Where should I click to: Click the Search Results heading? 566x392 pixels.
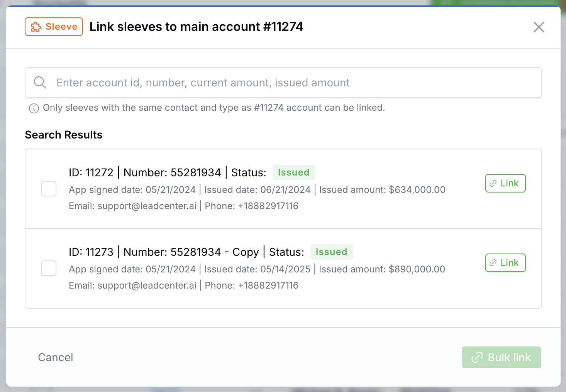click(64, 135)
